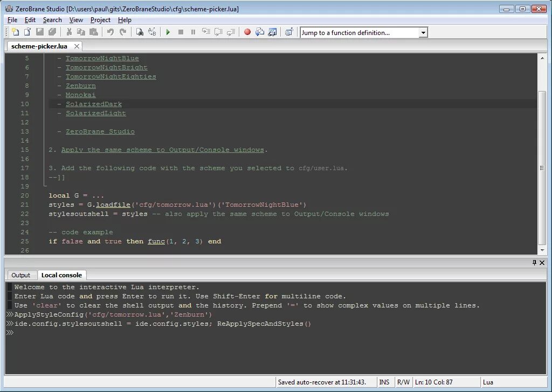This screenshot has height=392, width=552.
Task: Open the Edit menu
Action: (x=30, y=20)
